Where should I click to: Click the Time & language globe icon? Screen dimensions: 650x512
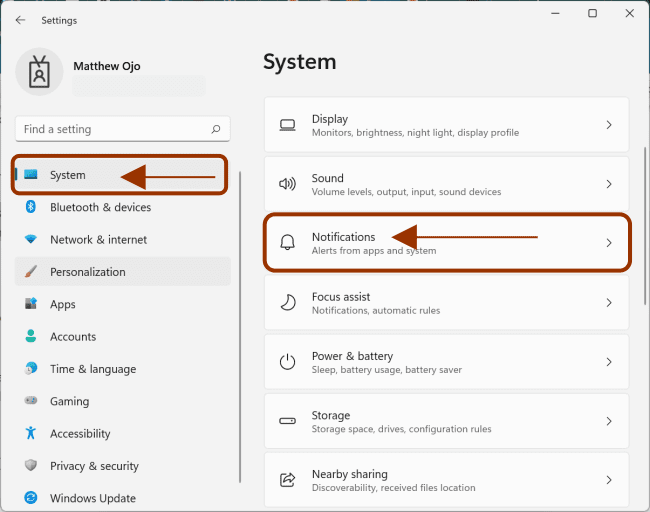coord(31,368)
